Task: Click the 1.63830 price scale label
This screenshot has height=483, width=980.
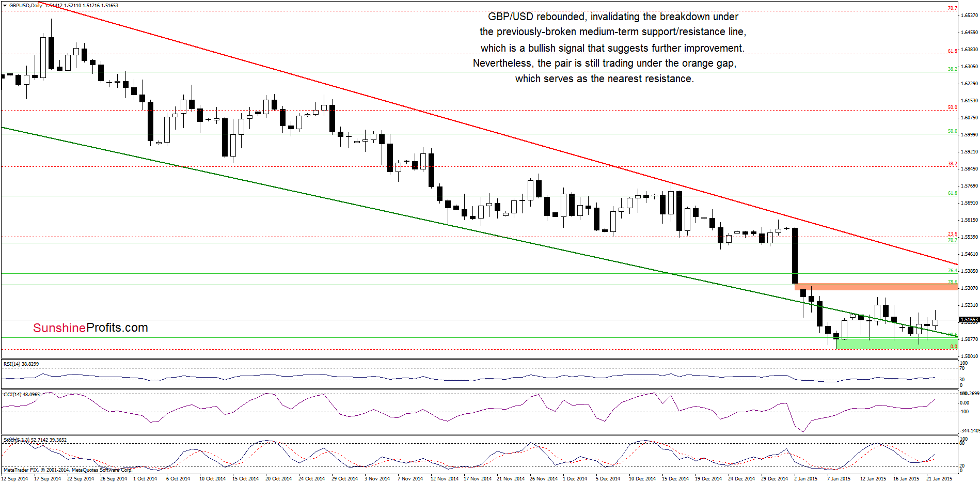Action: [969, 50]
